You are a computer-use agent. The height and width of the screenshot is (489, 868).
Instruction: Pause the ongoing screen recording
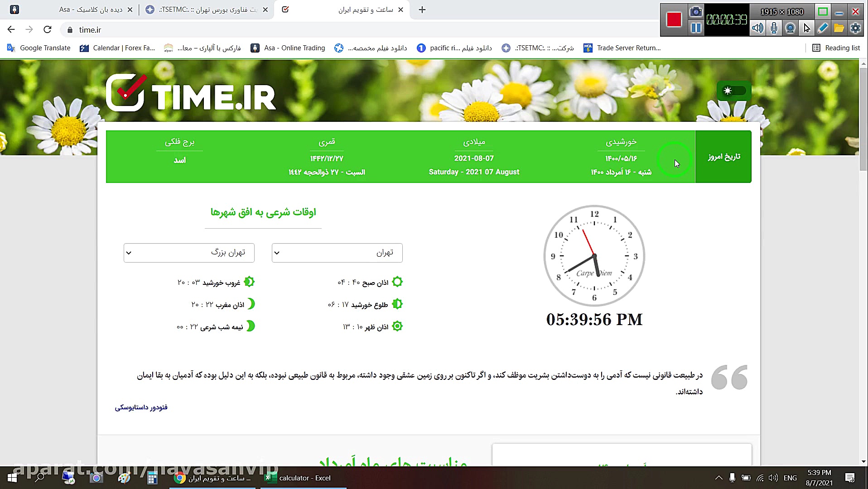tap(696, 28)
